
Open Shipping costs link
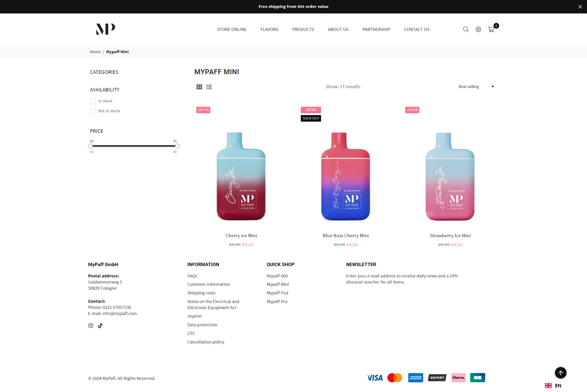click(201, 293)
